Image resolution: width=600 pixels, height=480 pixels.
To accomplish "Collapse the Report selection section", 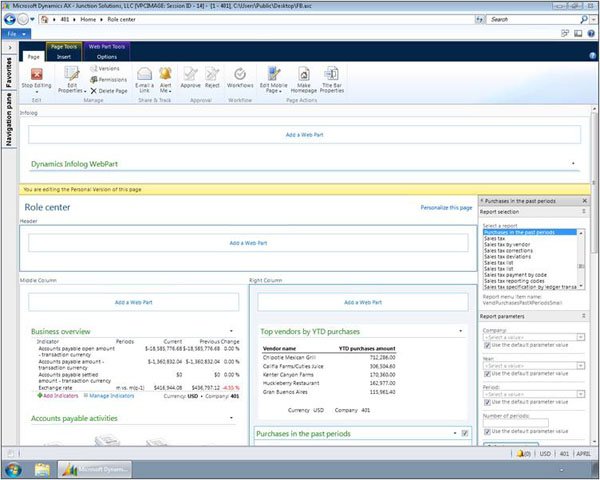I will tap(584, 212).
